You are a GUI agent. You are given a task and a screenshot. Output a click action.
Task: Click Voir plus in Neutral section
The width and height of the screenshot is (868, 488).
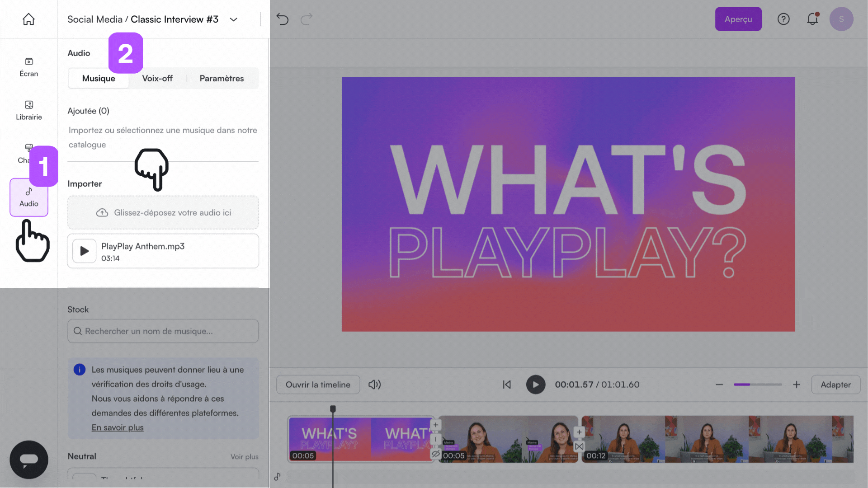click(244, 456)
